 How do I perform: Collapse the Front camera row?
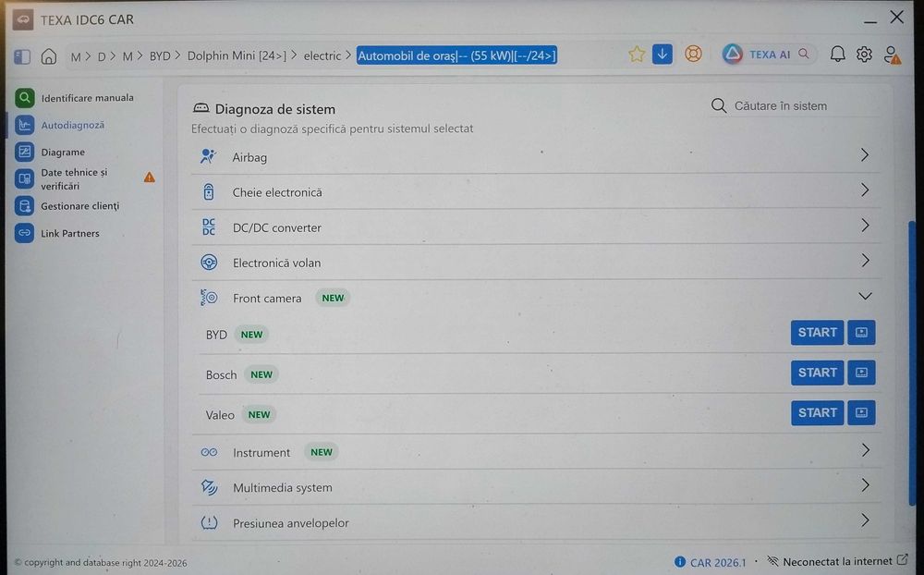[x=536, y=298]
